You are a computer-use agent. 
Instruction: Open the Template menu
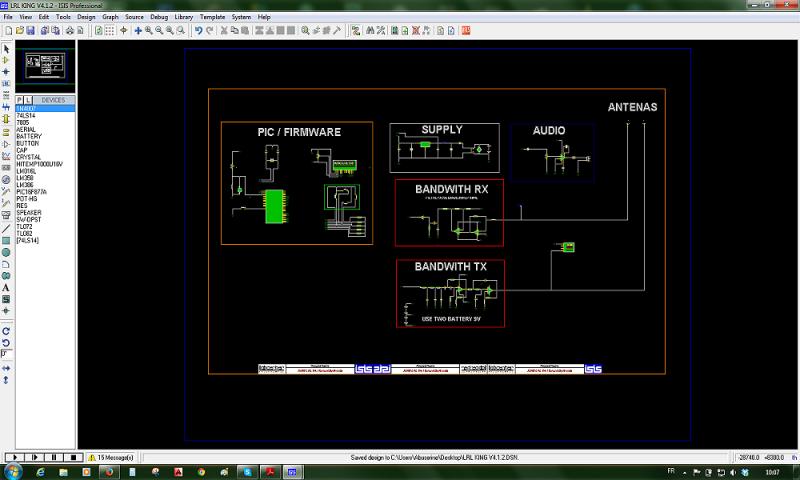tap(212, 17)
